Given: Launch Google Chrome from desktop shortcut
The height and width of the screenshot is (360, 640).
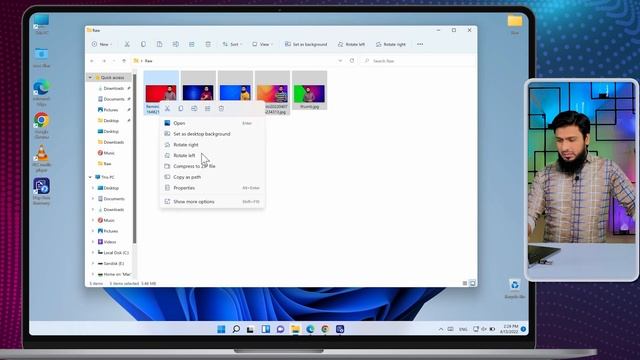Looking at the screenshot, I should (41, 126).
